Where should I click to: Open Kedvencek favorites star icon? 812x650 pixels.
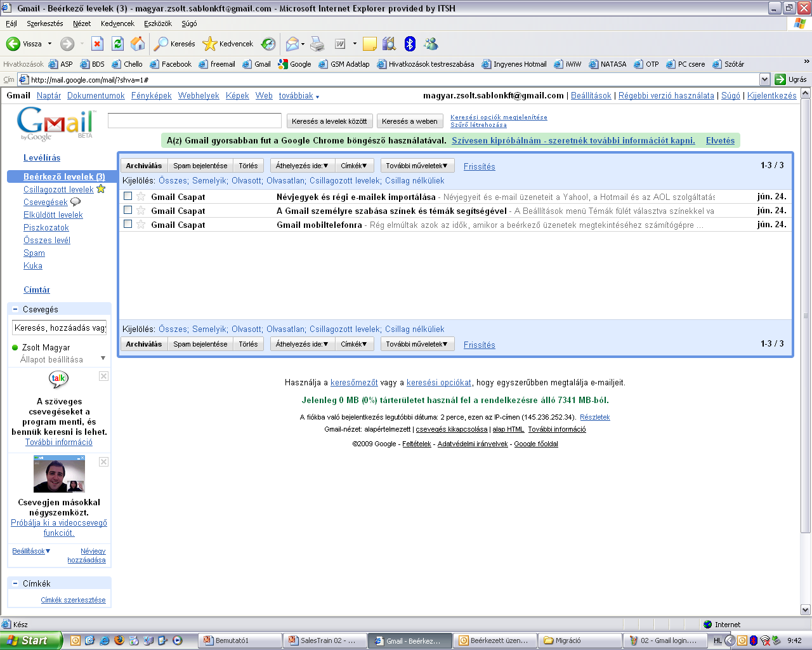(x=209, y=44)
